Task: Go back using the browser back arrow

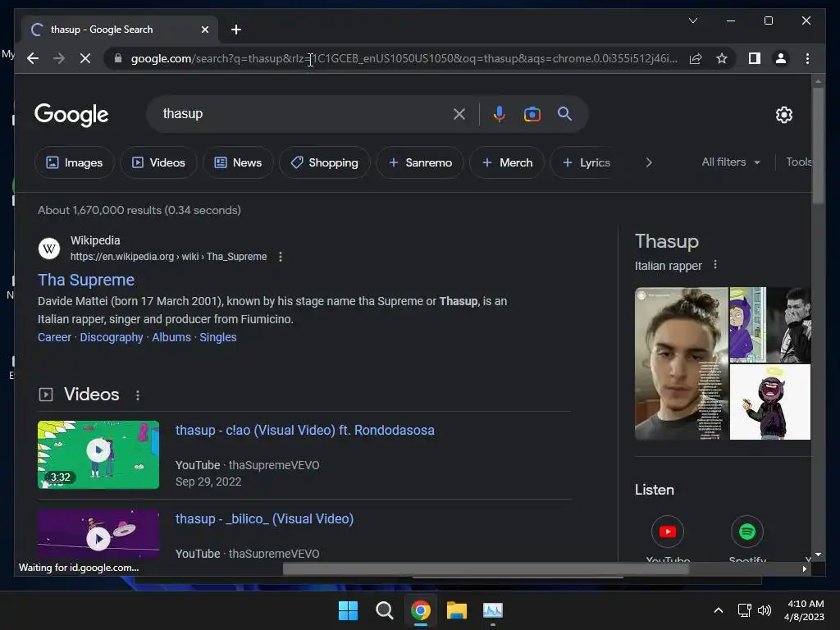Action: point(33,58)
